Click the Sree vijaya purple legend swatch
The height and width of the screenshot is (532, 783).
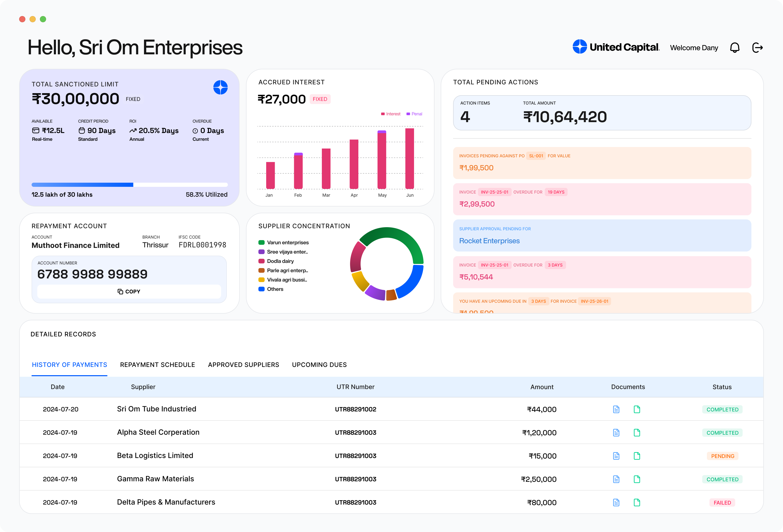pyautogui.click(x=262, y=252)
